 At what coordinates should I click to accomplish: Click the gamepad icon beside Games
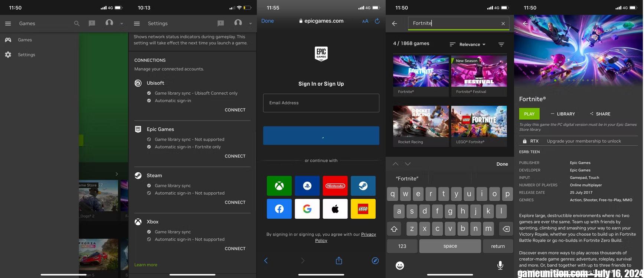point(8,40)
